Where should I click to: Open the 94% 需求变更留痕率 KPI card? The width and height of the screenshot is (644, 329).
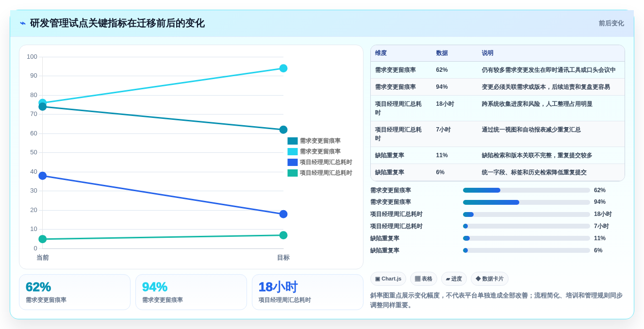(191, 292)
